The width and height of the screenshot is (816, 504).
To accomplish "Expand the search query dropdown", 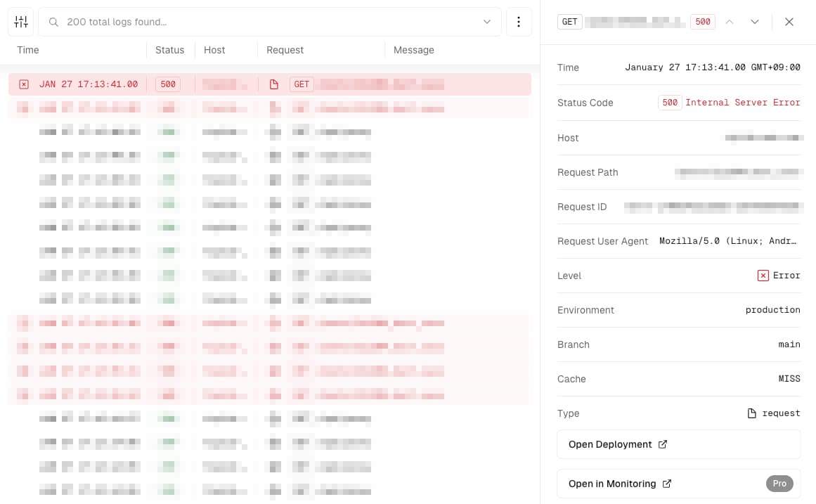I will (487, 22).
